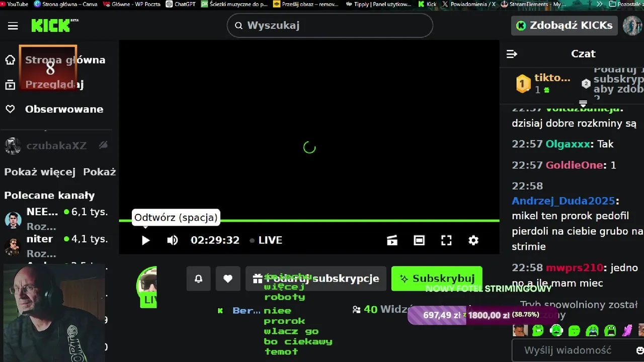Image resolution: width=644 pixels, height=362 pixels.
Task: Open czubakaXZ channel avatar
Action: (13, 146)
